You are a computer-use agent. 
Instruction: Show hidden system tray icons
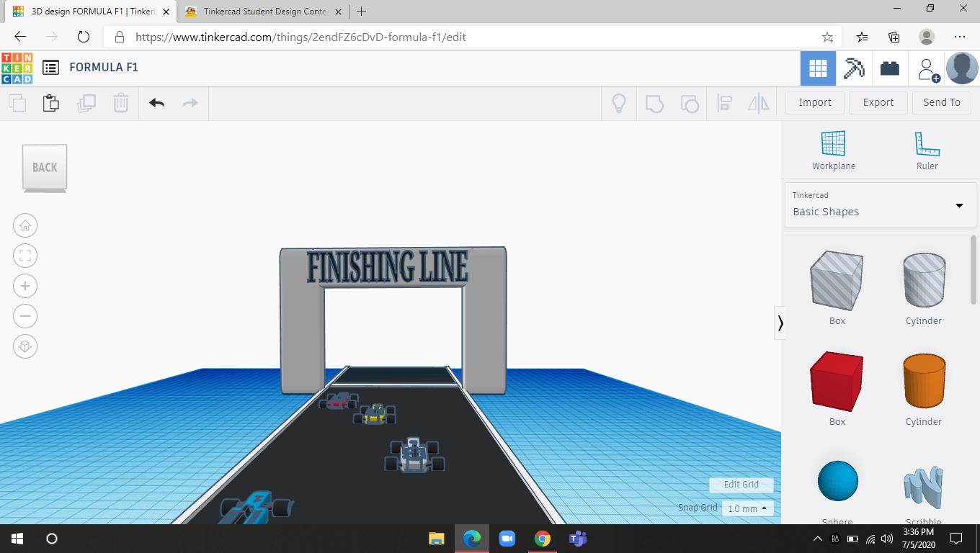click(x=817, y=539)
